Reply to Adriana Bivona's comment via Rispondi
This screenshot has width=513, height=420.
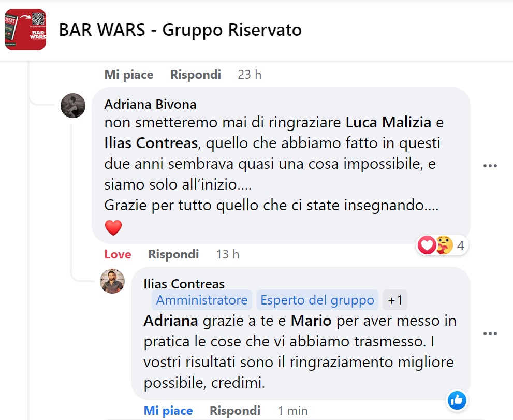tap(173, 254)
